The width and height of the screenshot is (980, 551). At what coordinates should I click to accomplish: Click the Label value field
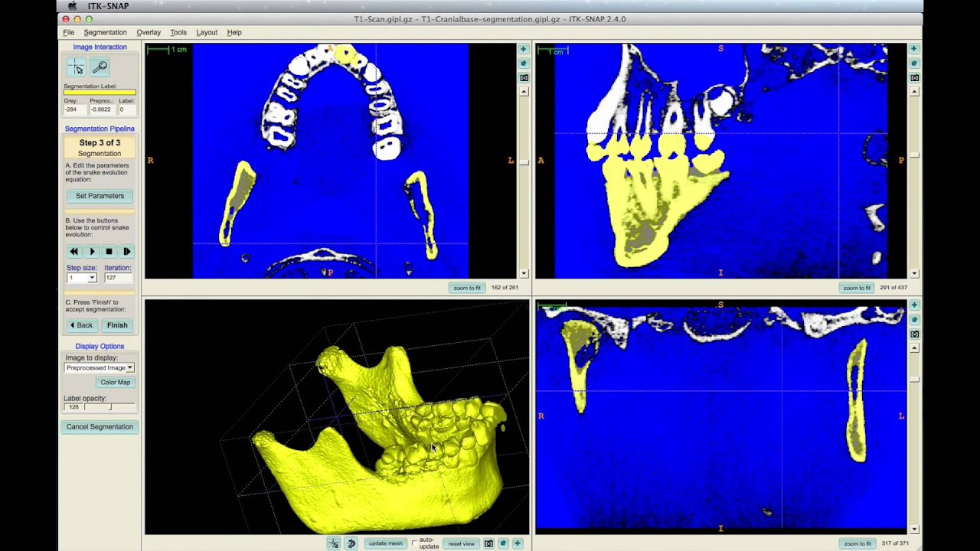[126, 109]
